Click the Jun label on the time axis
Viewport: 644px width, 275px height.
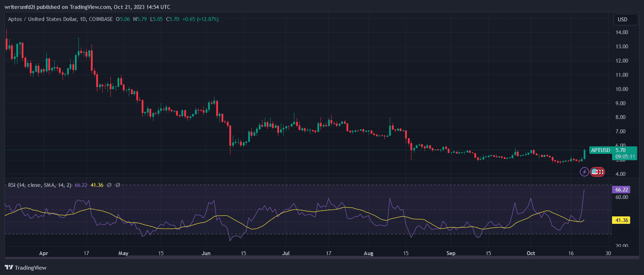pos(206,253)
